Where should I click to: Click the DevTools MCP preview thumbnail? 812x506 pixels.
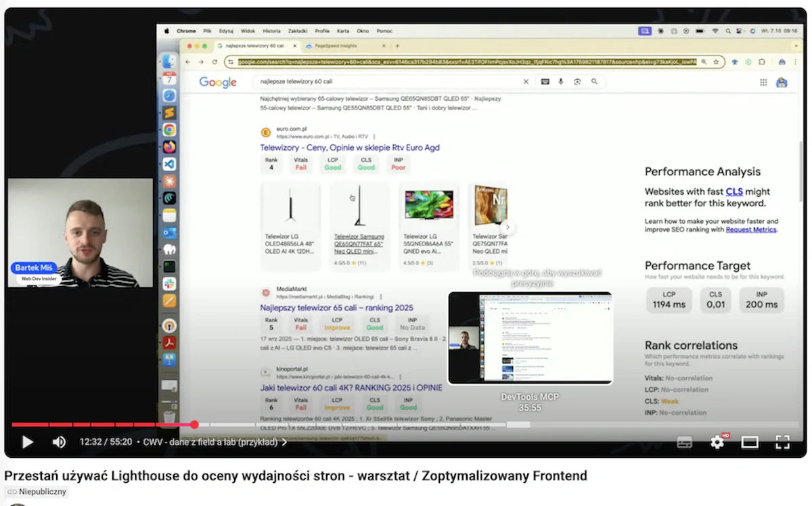click(x=530, y=338)
